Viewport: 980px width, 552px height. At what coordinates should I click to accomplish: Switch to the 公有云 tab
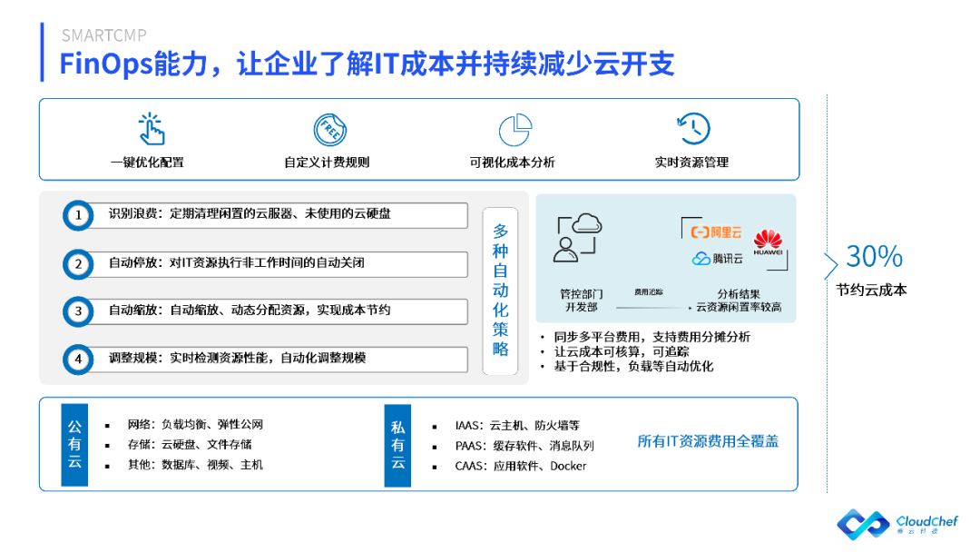pos(73,444)
